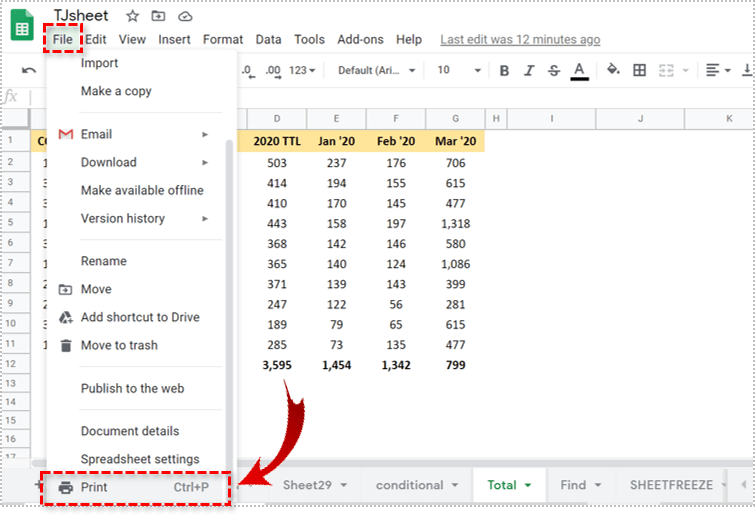Toggle italic formatting

click(x=529, y=70)
